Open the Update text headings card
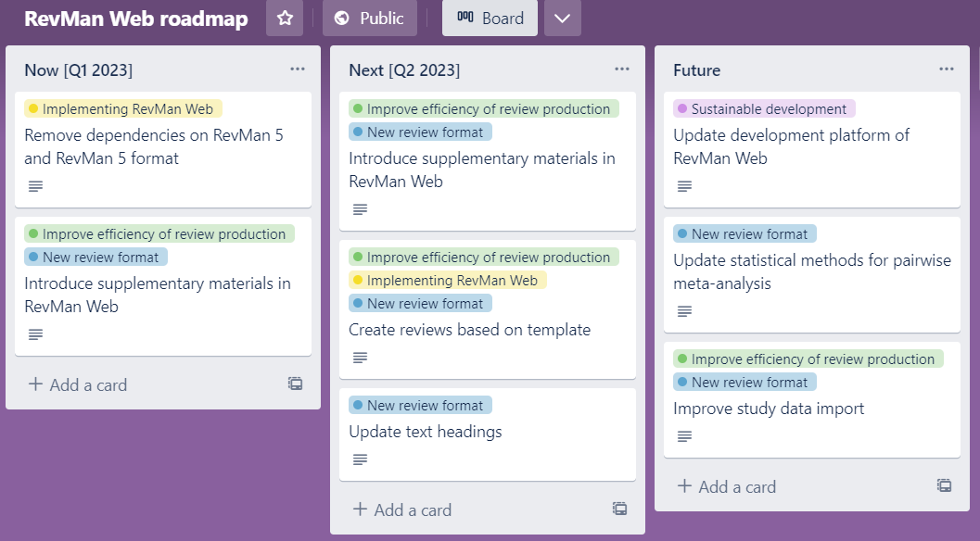 [x=425, y=432]
